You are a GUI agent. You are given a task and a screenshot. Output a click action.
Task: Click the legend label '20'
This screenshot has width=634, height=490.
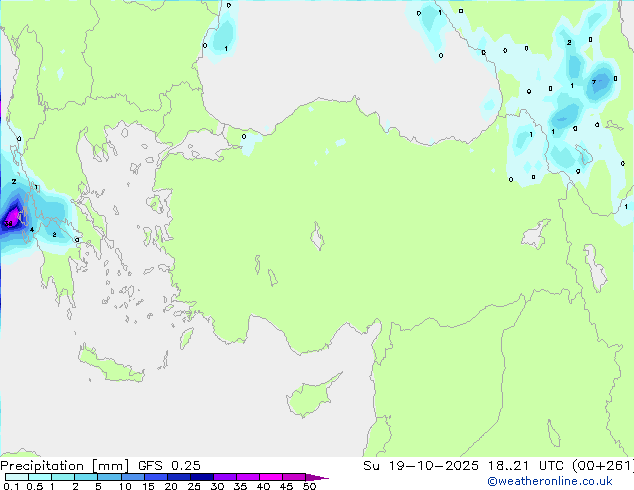(171, 486)
